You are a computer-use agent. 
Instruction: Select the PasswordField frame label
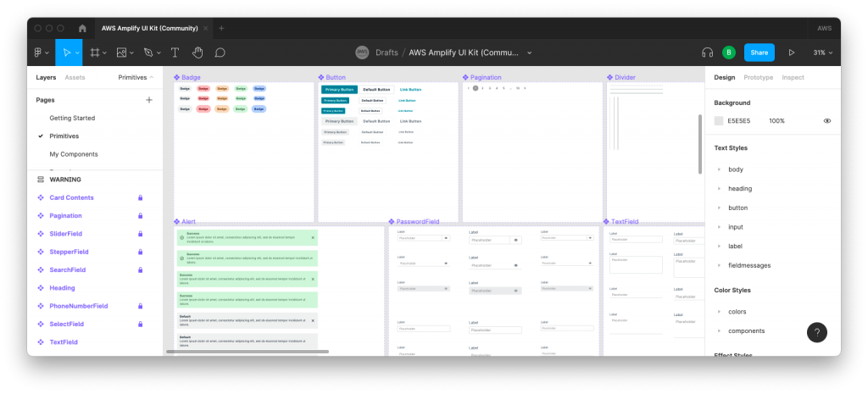click(418, 221)
